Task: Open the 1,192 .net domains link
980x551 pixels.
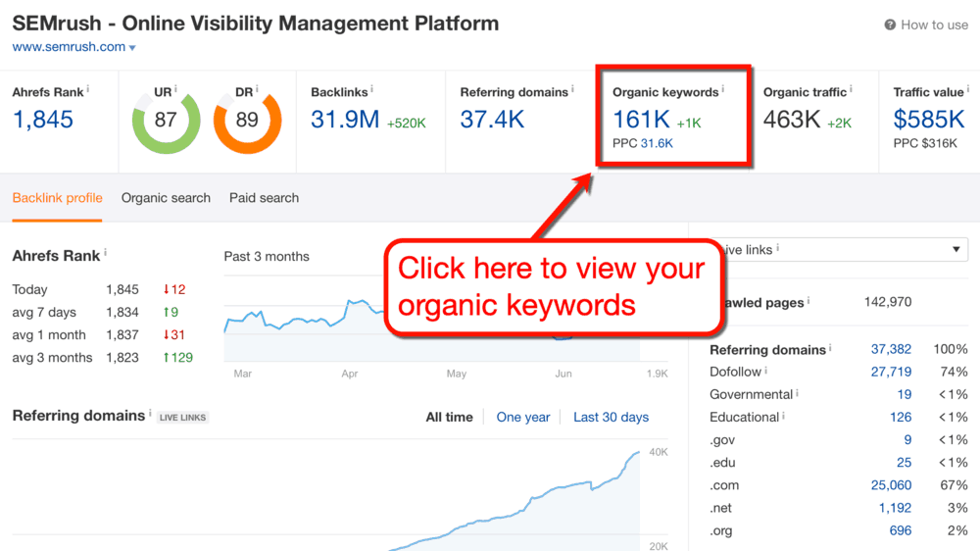Action: tap(895, 508)
